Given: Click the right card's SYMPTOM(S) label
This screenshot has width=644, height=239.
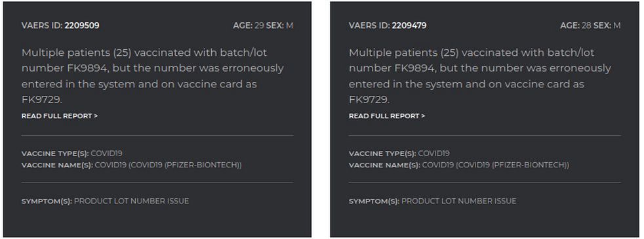Looking at the screenshot, I should (x=374, y=201).
